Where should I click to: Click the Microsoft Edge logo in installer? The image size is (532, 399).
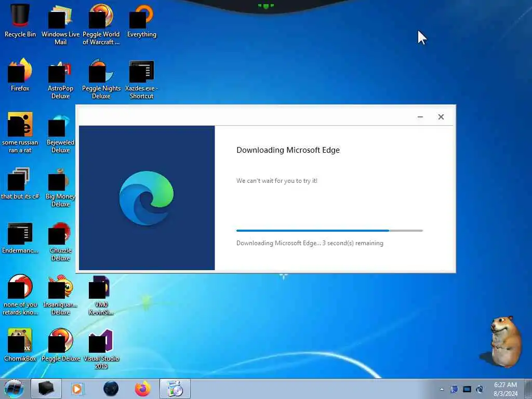[146, 198]
